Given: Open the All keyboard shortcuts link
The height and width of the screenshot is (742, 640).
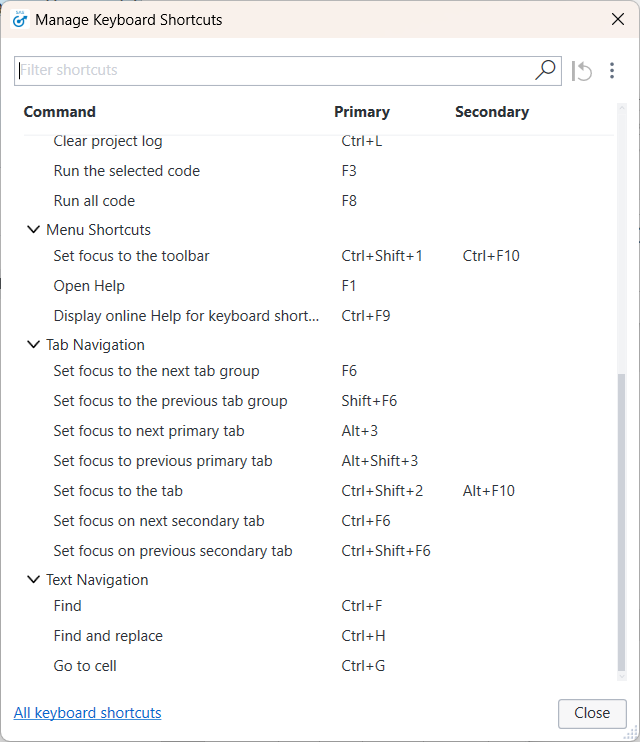Looking at the screenshot, I should (x=87, y=713).
